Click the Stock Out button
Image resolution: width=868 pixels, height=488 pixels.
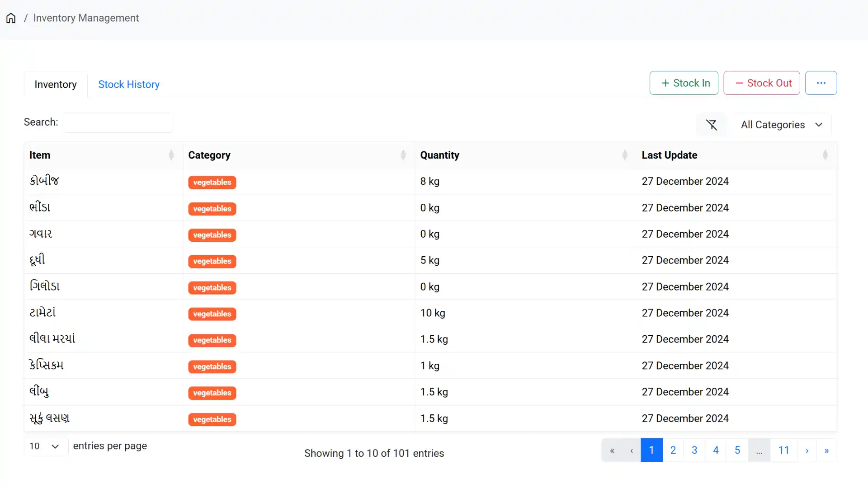[761, 83]
